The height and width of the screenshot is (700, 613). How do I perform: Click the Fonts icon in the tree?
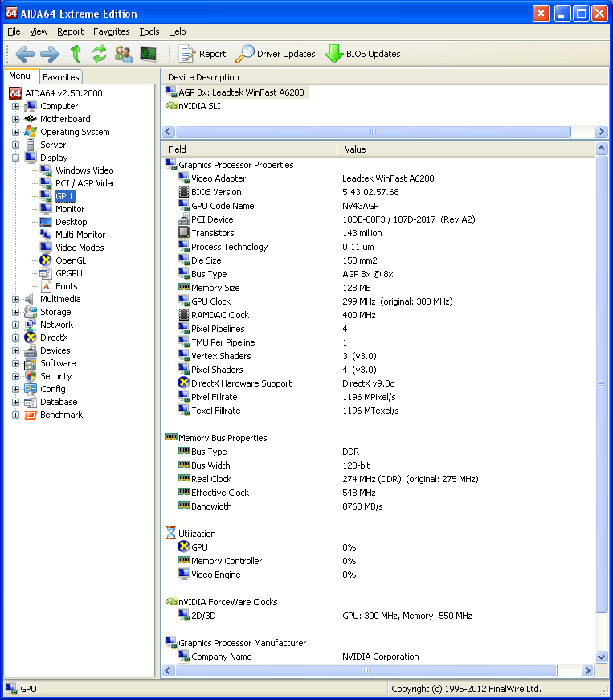tap(46, 286)
